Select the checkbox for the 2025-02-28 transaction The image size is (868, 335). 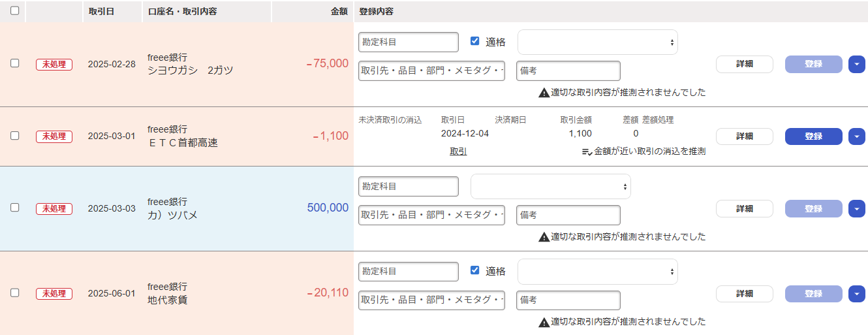pyautogui.click(x=14, y=63)
